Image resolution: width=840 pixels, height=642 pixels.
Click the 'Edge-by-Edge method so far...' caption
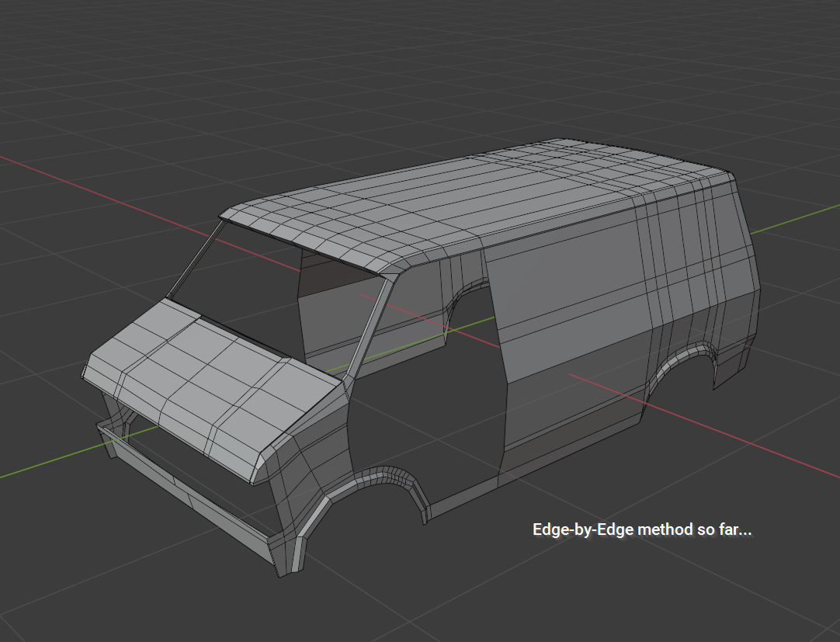[x=642, y=529]
